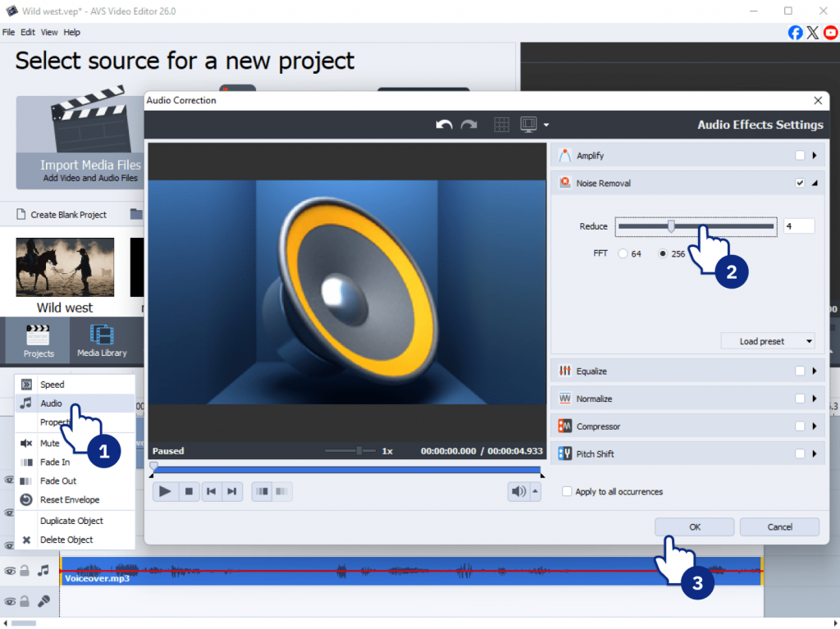The width and height of the screenshot is (840, 629).
Task: Open the View menu
Action: coord(49,32)
